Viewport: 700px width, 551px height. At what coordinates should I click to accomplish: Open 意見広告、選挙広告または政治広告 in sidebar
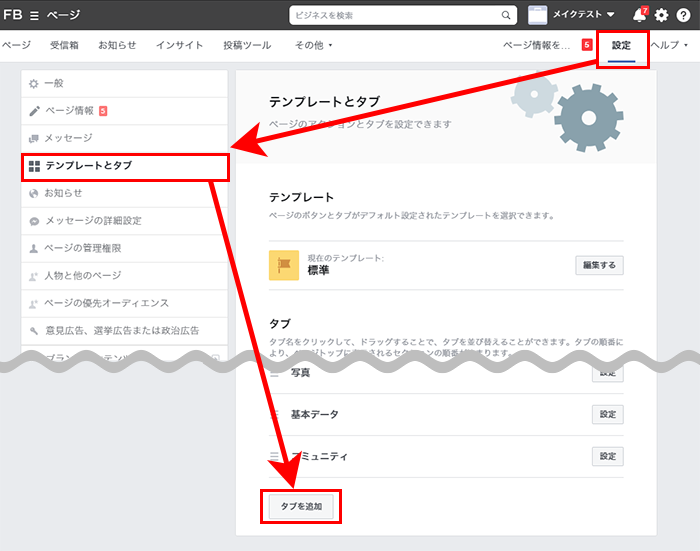[125, 331]
